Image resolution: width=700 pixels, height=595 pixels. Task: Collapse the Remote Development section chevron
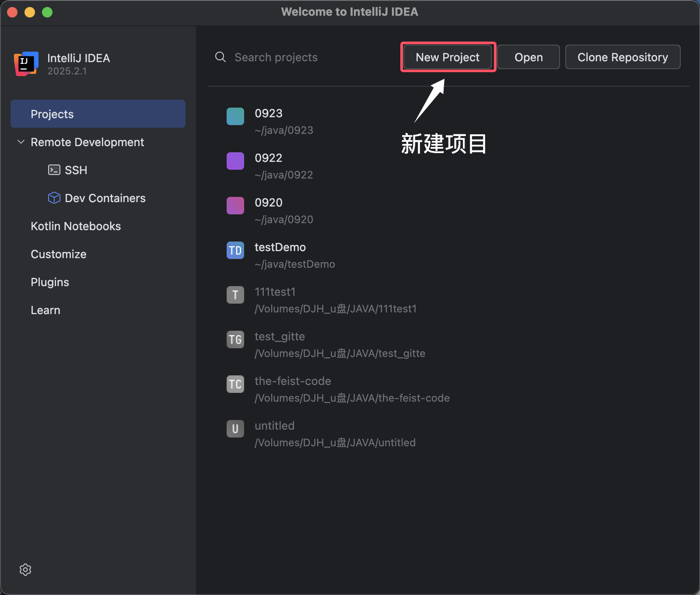click(21, 142)
